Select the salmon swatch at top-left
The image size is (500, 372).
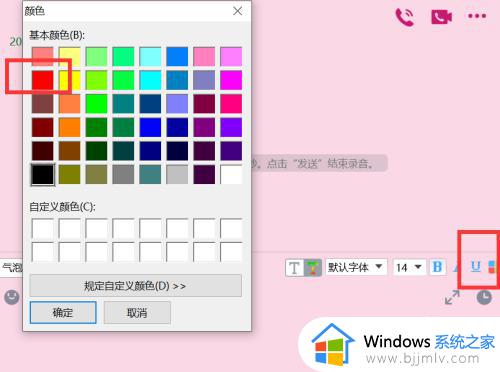(43, 56)
